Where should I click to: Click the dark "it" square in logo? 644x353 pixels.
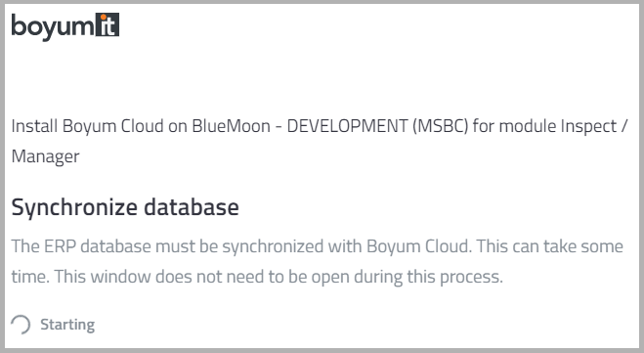pos(107,24)
